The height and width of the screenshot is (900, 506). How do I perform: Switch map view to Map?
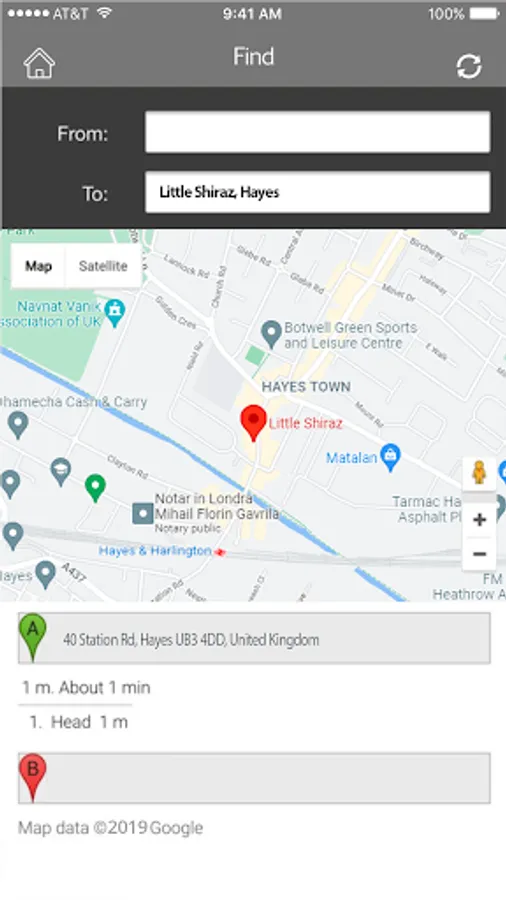38,266
